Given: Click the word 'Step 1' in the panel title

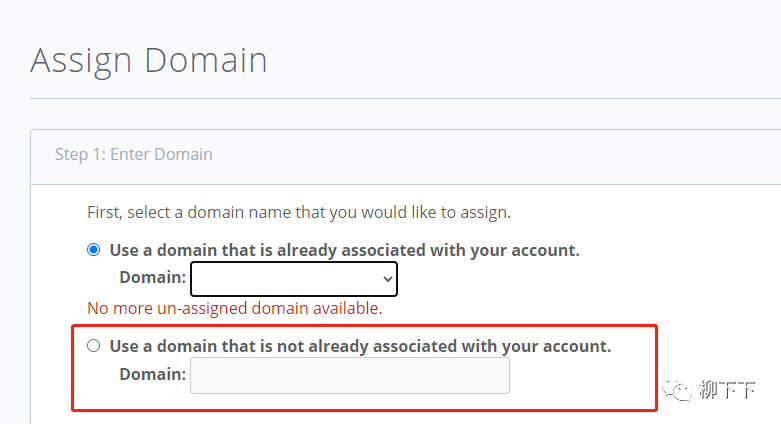Looking at the screenshot, I should [x=79, y=154].
